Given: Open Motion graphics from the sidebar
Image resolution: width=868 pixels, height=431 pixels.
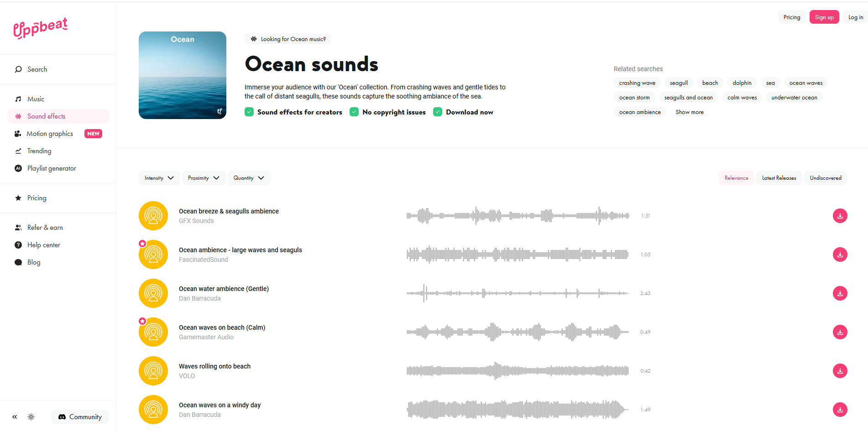Looking at the screenshot, I should coord(50,133).
